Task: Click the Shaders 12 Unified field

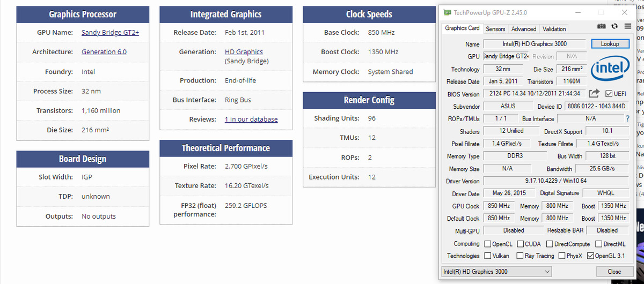Action: [511, 131]
